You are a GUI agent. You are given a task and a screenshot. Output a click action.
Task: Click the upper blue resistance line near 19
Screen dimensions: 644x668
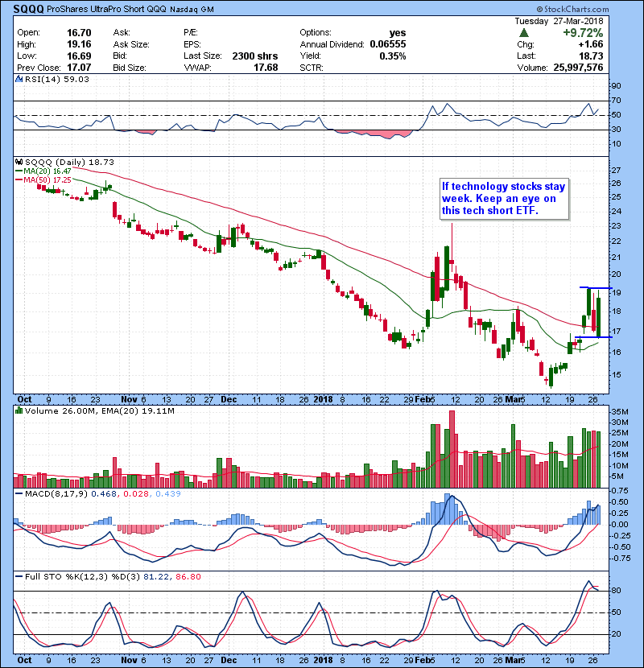596,288
